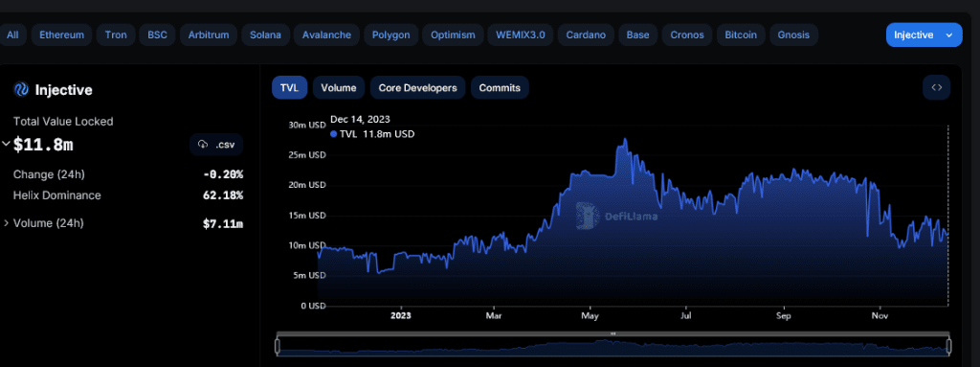The height and width of the screenshot is (367, 980).
Task: Click the Nov label on the x-axis
Action: (880, 316)
